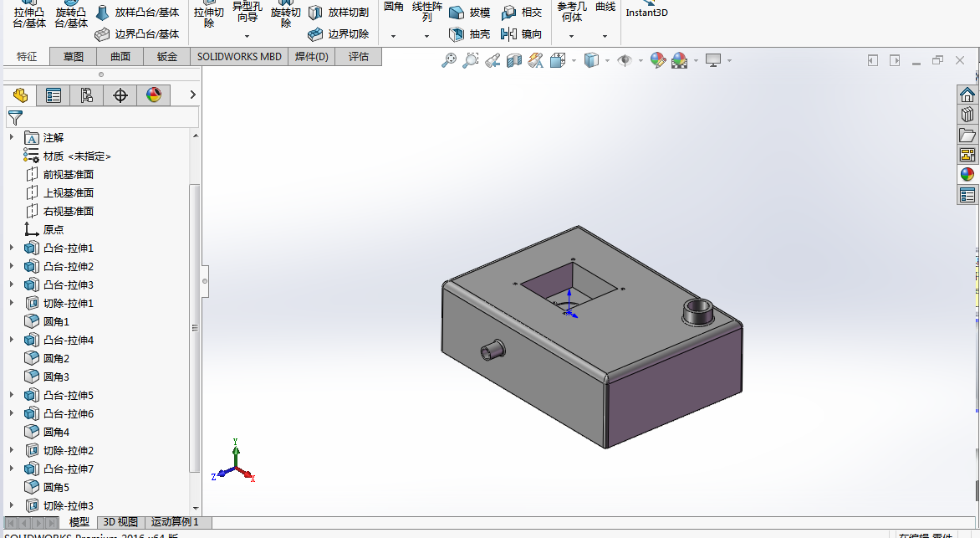
Task: Expand the 切除-拉伸2 feature node
Action: [x=11, y=450]
